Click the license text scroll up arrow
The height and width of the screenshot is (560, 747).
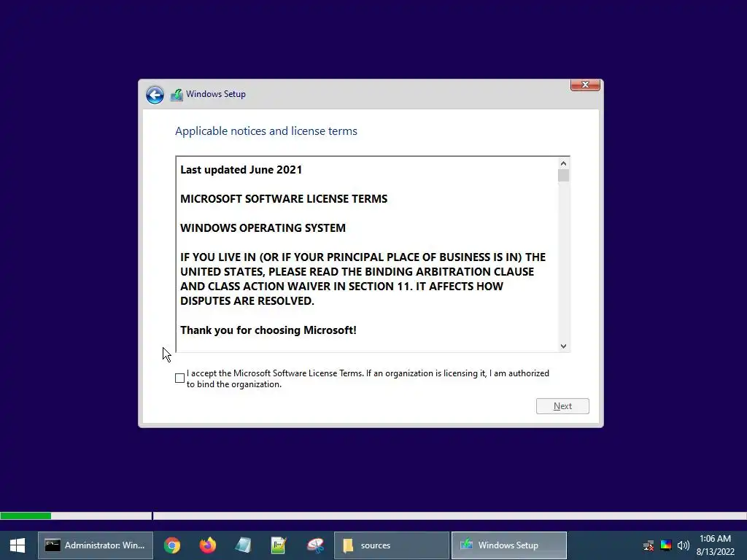click(x=564, y=163)
